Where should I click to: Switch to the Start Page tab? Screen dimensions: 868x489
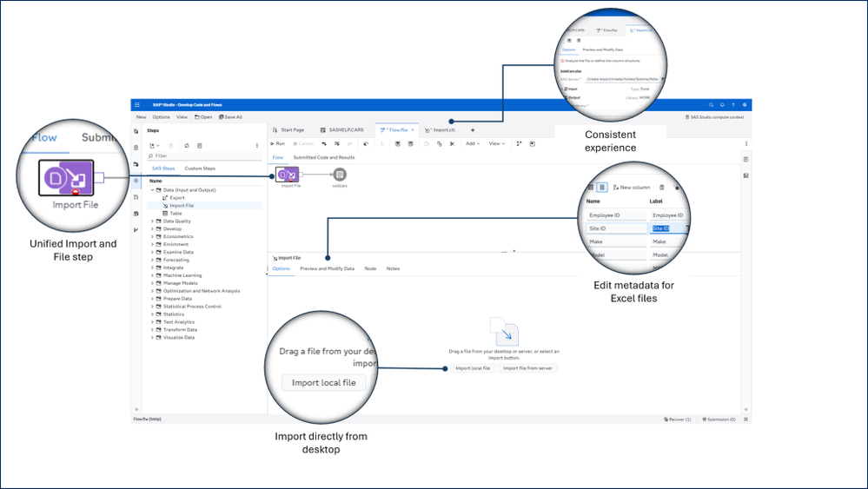click(288, 130)
